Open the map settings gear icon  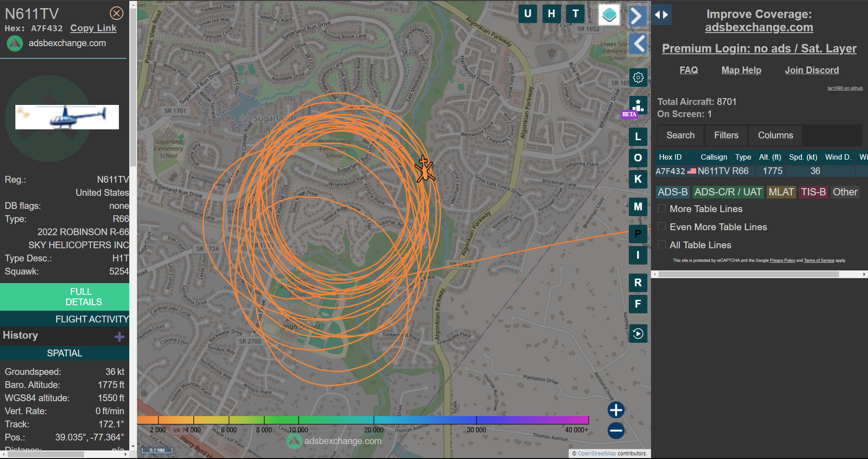638,78
